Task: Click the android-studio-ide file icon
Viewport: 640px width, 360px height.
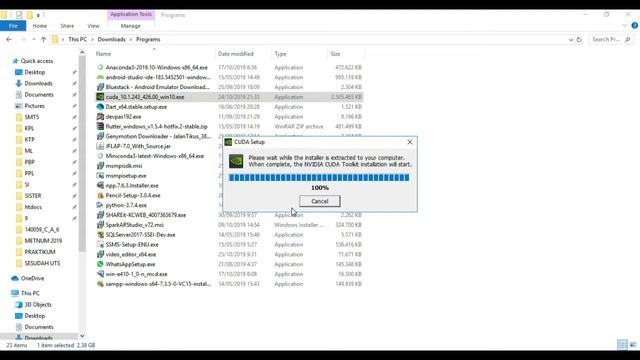Action: (100, 77)
